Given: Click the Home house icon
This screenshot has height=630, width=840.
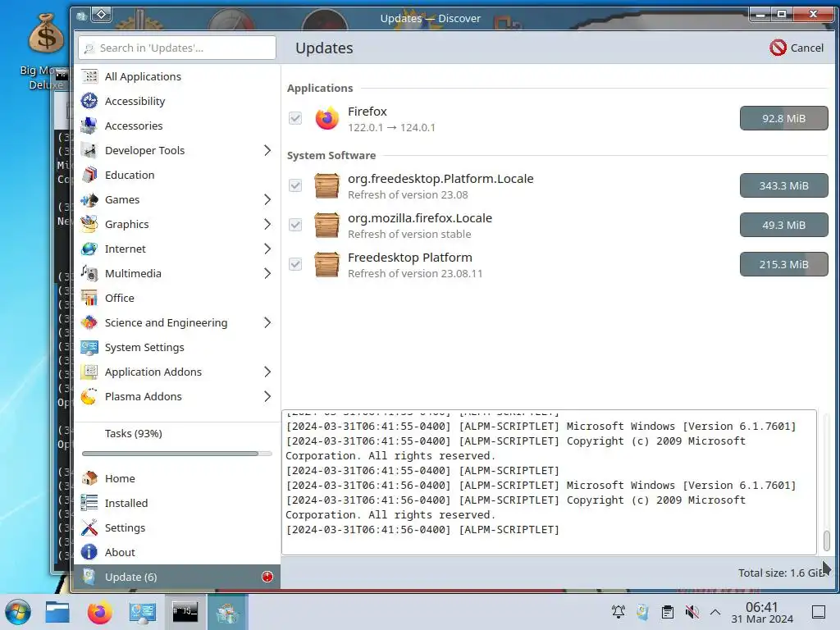Looking at the screenshot, I should pos(89,478).
